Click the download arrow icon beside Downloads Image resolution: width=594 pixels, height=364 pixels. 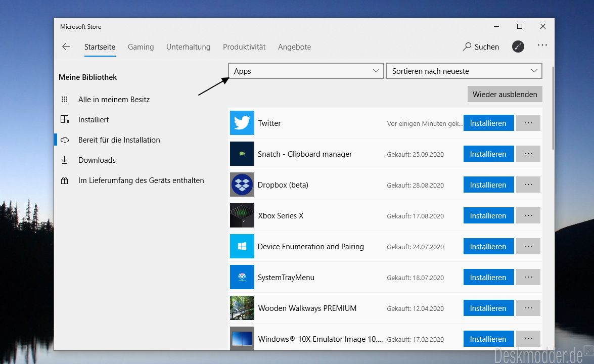point(65,160)
